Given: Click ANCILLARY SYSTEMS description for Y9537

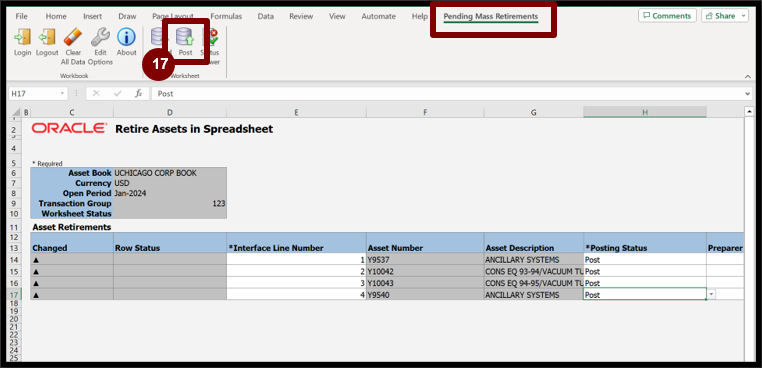Looking at the screenshot, I should (x=534, y=260).
